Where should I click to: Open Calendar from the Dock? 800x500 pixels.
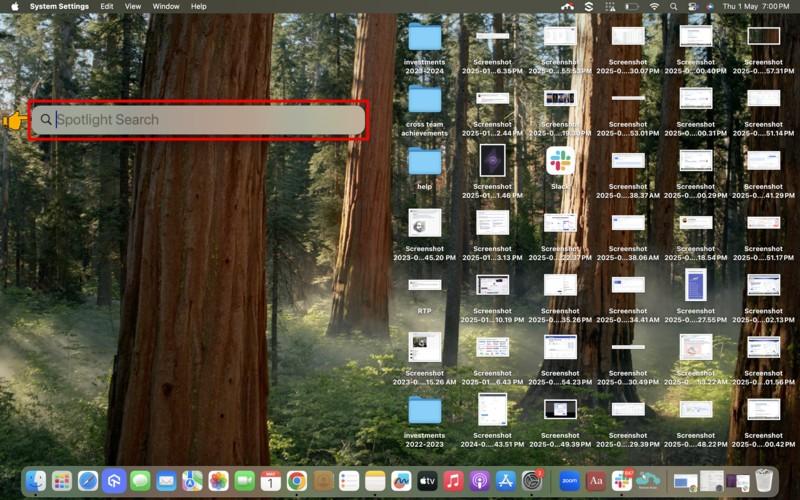(x=270, y=481)
